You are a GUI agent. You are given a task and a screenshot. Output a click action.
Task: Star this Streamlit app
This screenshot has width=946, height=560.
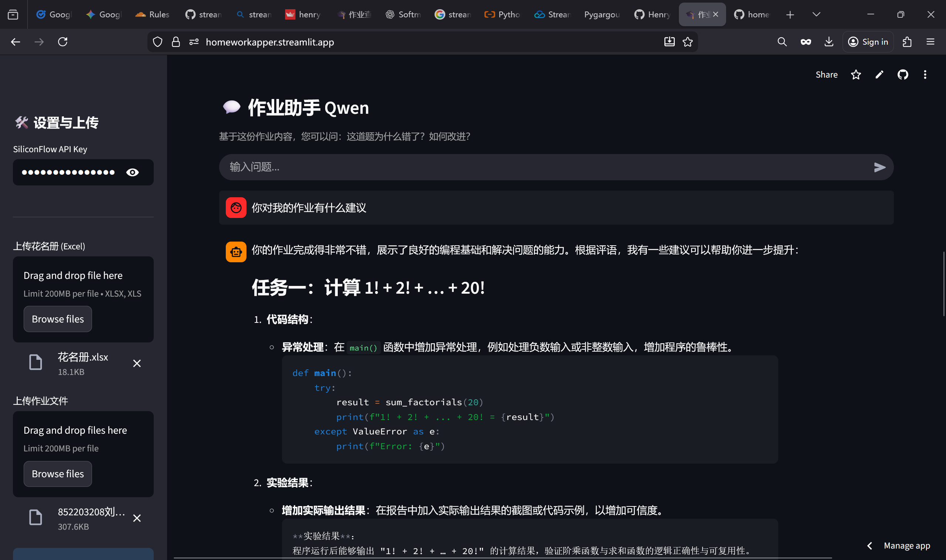coord(856,75)
